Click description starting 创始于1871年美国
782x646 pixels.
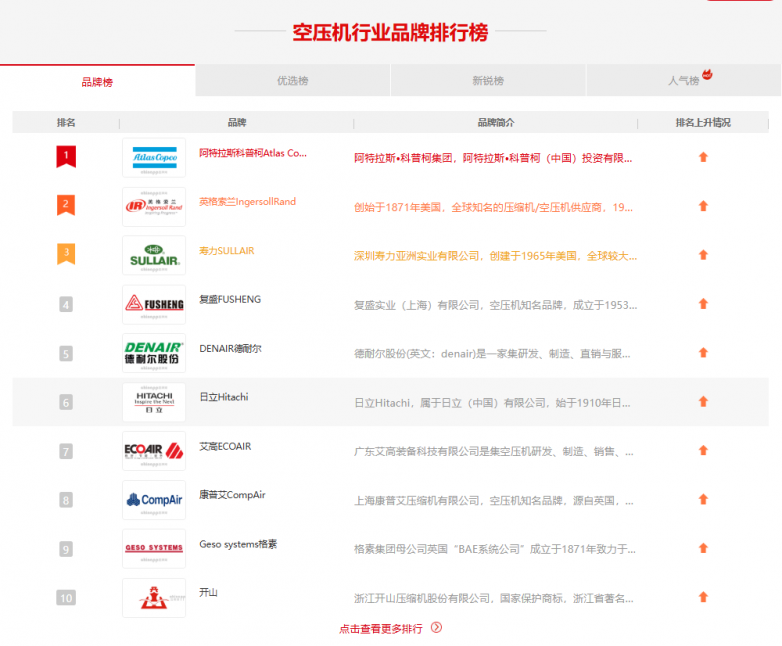(493, 207)
